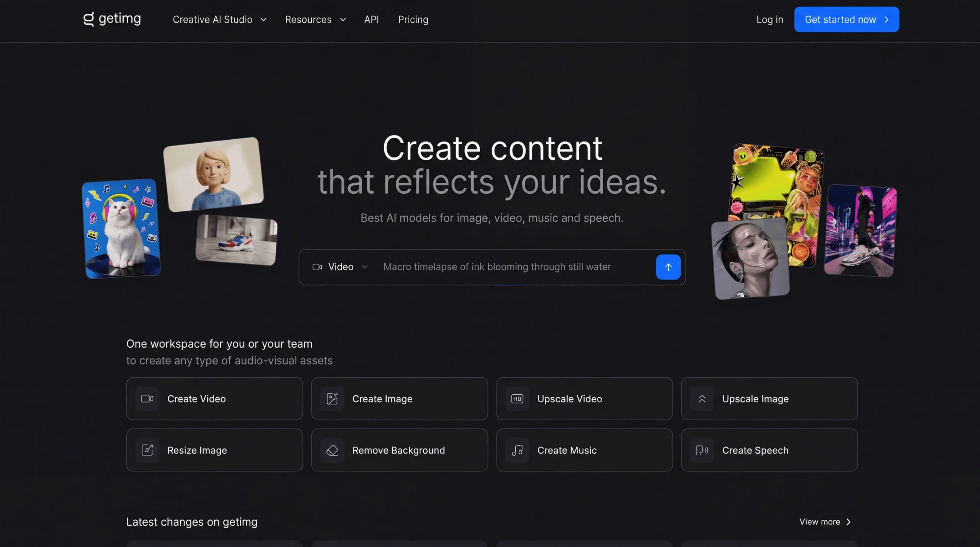Open the API page from navigation
980x547 pixels.
(x=371, y=20)
